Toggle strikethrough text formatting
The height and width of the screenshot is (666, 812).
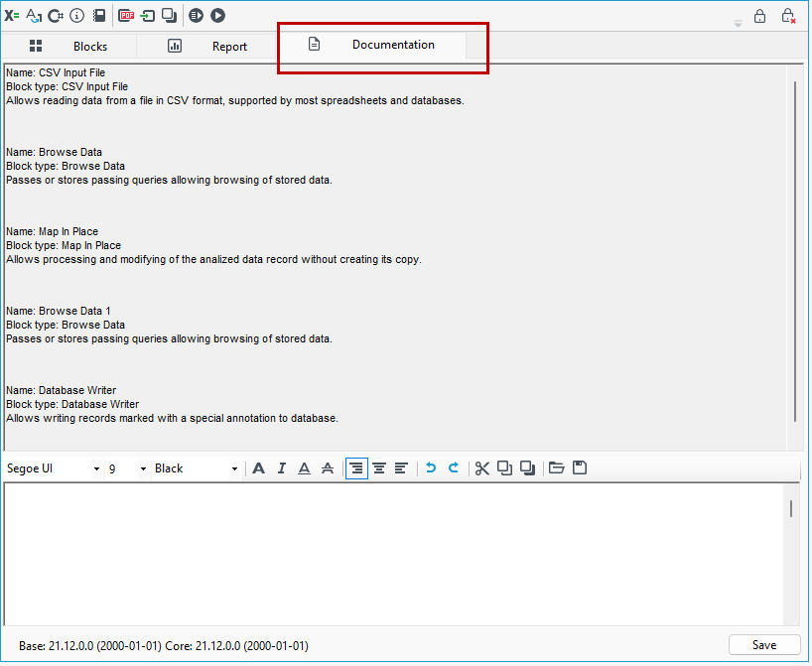click(328, 468)
